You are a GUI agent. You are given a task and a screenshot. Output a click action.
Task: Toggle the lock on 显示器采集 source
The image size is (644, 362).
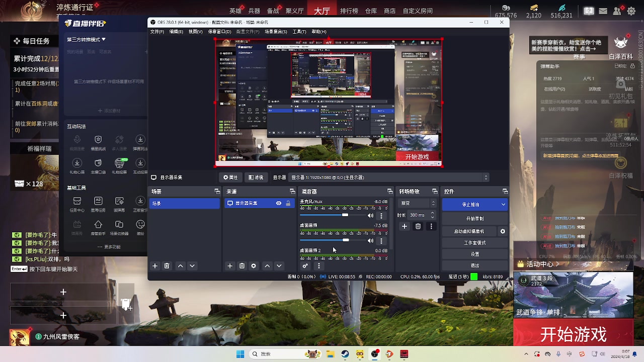click(288, 203)
